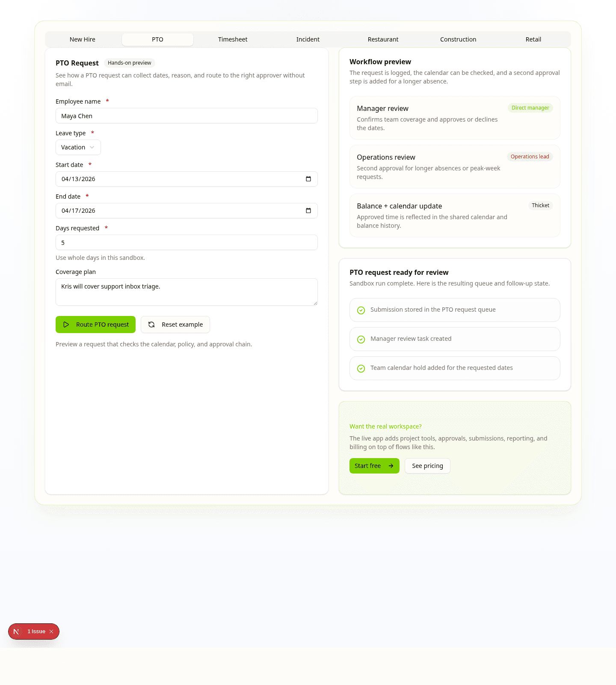Select the Restaurant tab
The height and width of the screenshot is (685, 616).
(x=383, y=39)
